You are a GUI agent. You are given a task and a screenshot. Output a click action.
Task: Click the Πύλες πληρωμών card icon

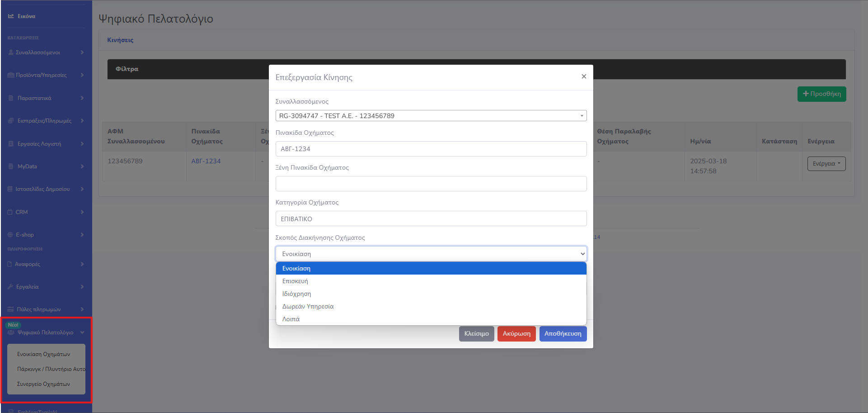pyautogui.click(x=10, y=309)
